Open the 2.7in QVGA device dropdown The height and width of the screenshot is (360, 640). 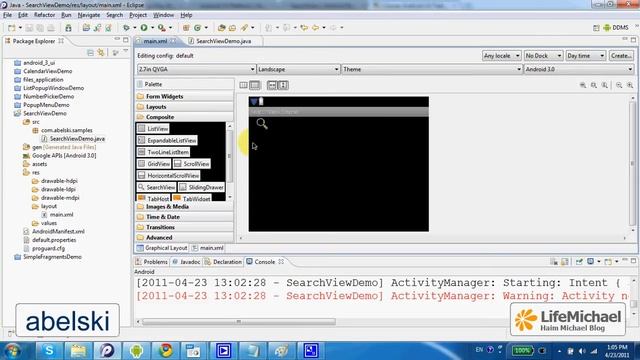196,69
